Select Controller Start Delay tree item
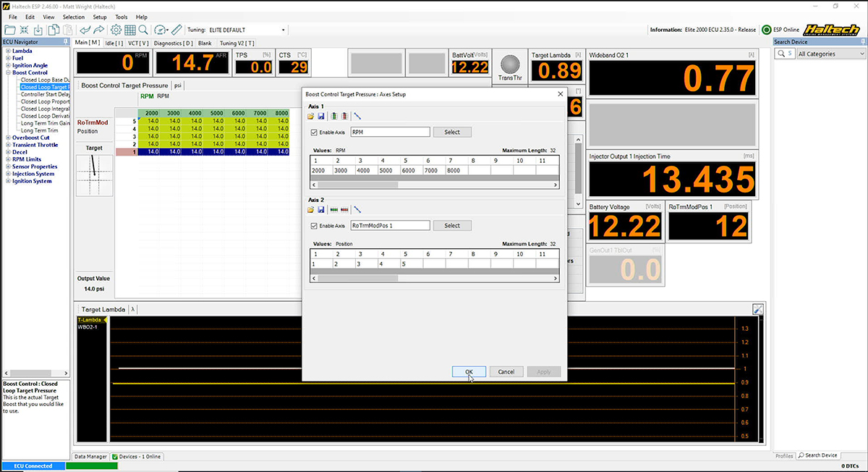The height and width of the screenshot is (472, 868). tap(46, 94)
